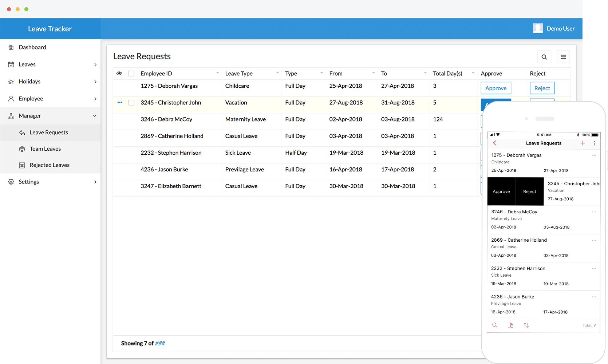Open search in Leave Requests panel

point(544,57)
